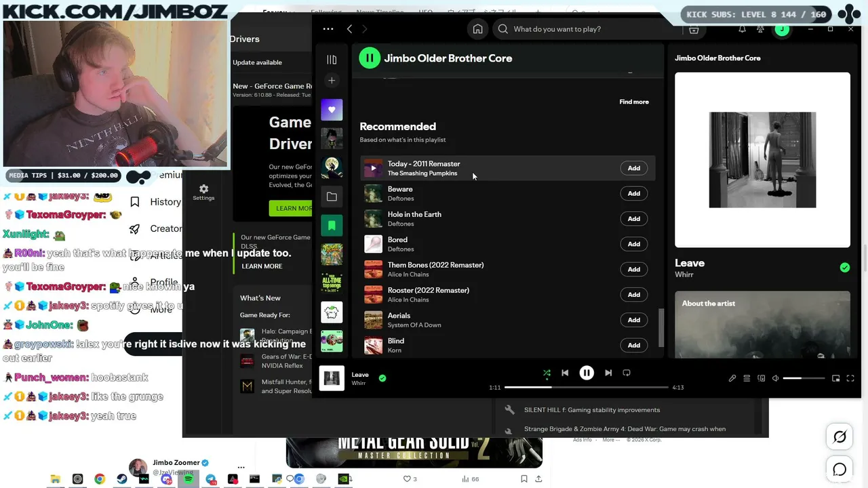Open Connect to a device

pyautogui.click(x=762, y=378)
